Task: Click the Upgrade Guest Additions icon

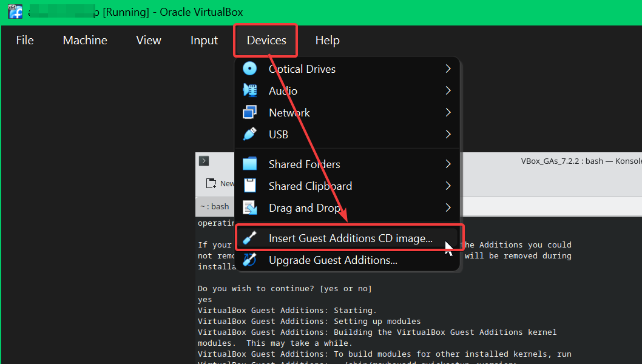Action: point(249,260)
